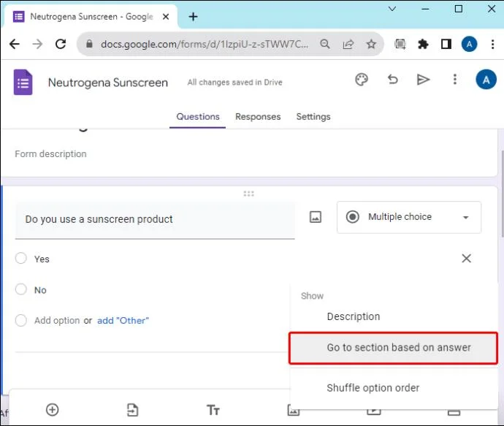This screenshot has height=426, width=504.
Task: Open the Google Forms home icon
Action: [x=23, y=83]
